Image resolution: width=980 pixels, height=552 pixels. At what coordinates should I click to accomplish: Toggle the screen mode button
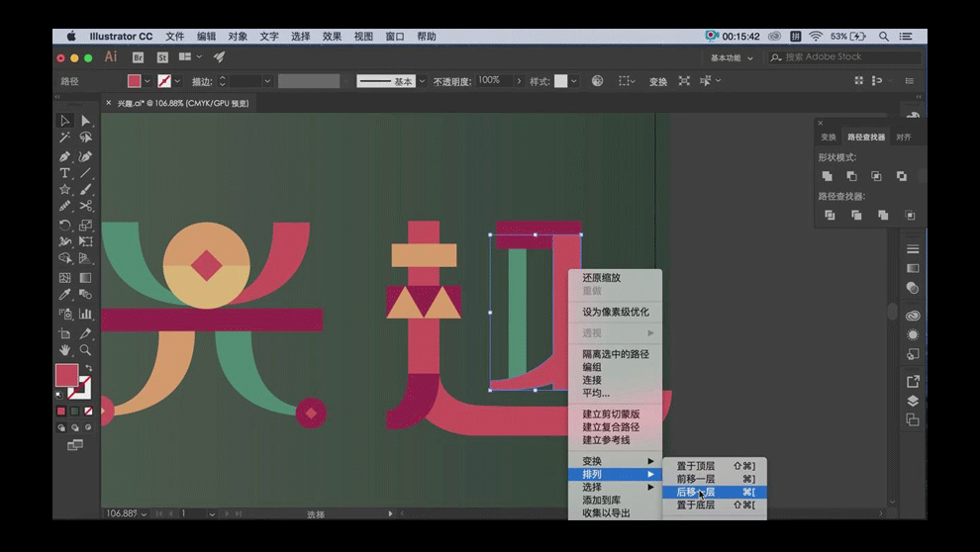(x=75, y=445)
